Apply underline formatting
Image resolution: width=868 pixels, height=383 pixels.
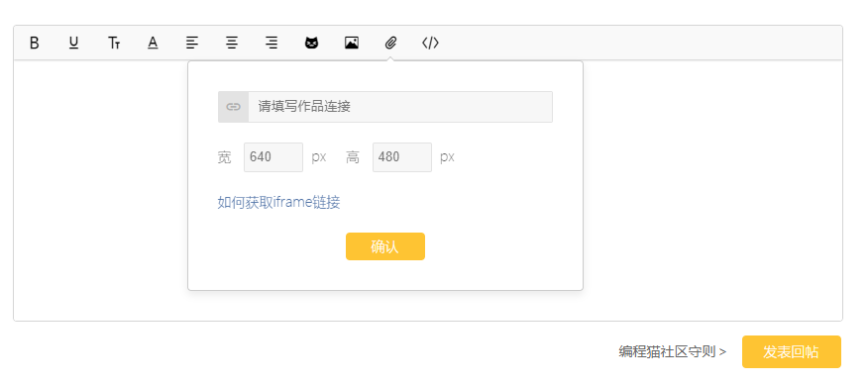73,43
